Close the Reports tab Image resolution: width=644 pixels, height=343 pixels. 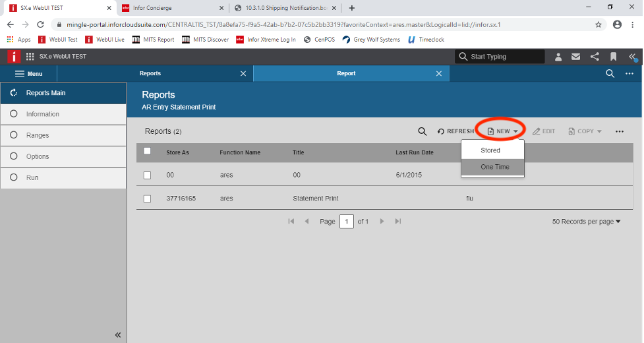(243, 73)
